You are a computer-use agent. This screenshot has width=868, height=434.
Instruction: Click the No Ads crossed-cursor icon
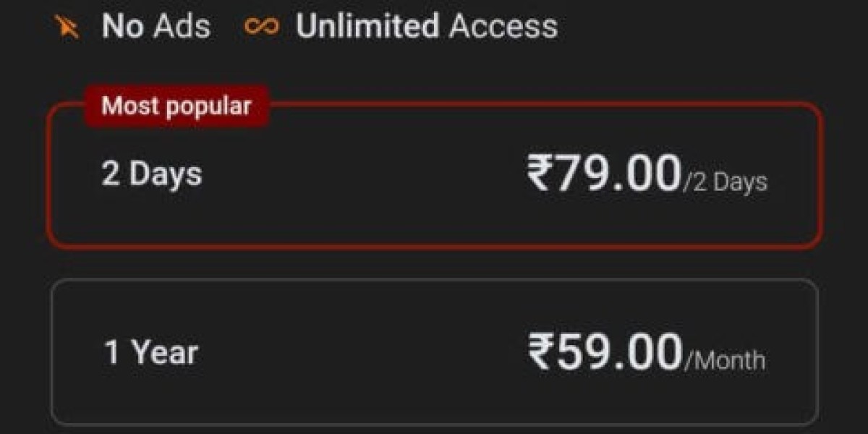(67, 27)
